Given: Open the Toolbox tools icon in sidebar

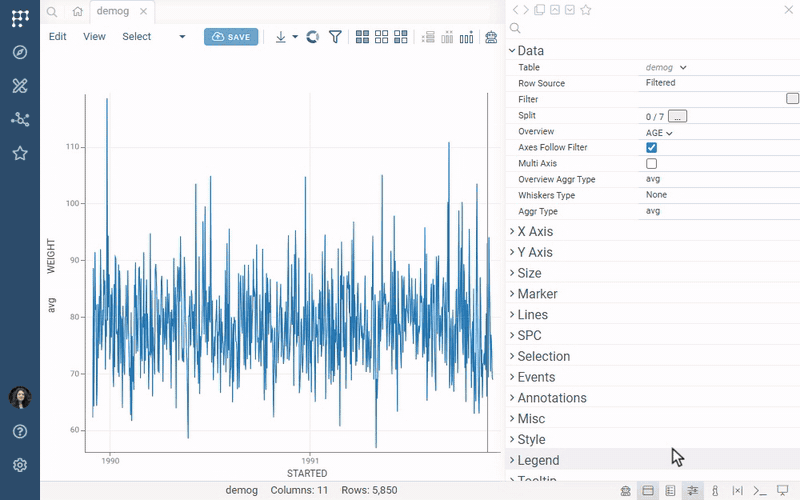Looking at the screenshot, I should [20, 86].
